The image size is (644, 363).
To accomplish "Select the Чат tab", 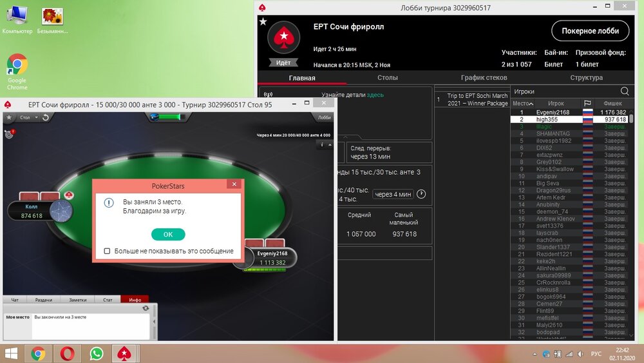I will (x=15, y=300).
